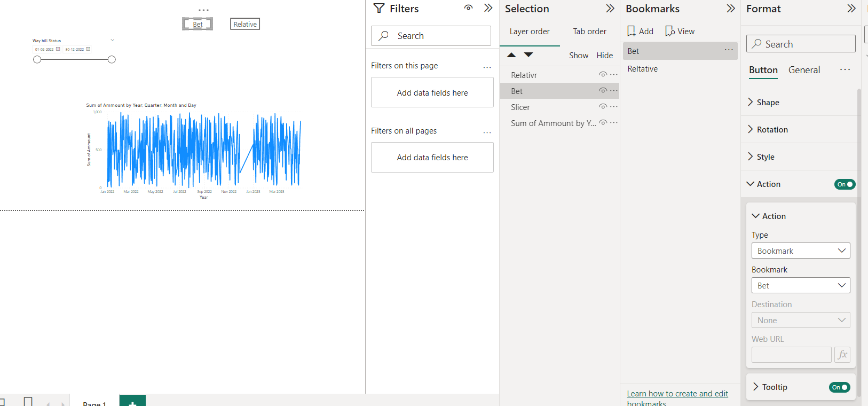Open the action Type dropdown
The height and width of the screenshot is (406, 868).
801,251
